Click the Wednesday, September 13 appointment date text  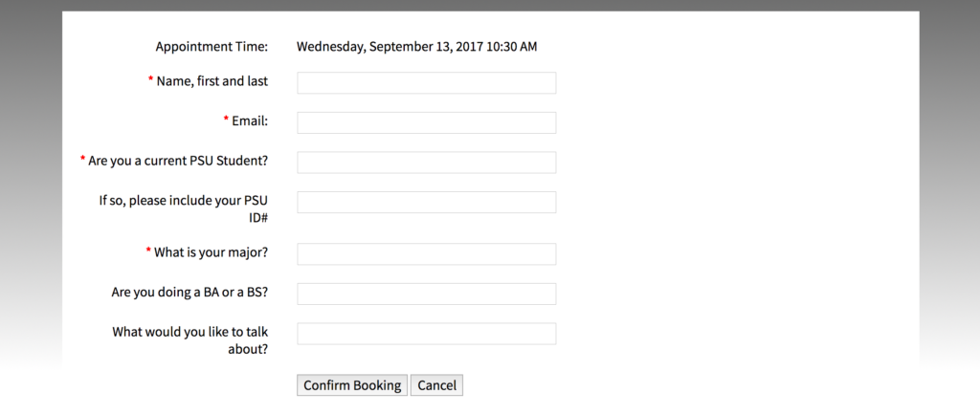click(416, 46)
